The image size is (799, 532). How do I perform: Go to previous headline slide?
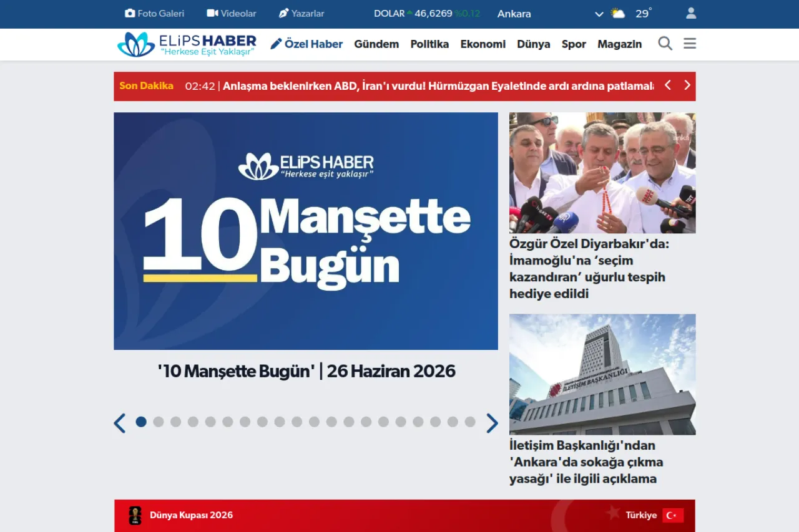tap(120, 423)
